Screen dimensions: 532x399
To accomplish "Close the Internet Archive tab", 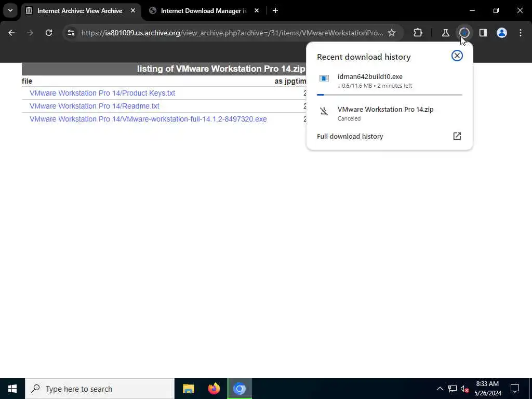I will [133, 11].
